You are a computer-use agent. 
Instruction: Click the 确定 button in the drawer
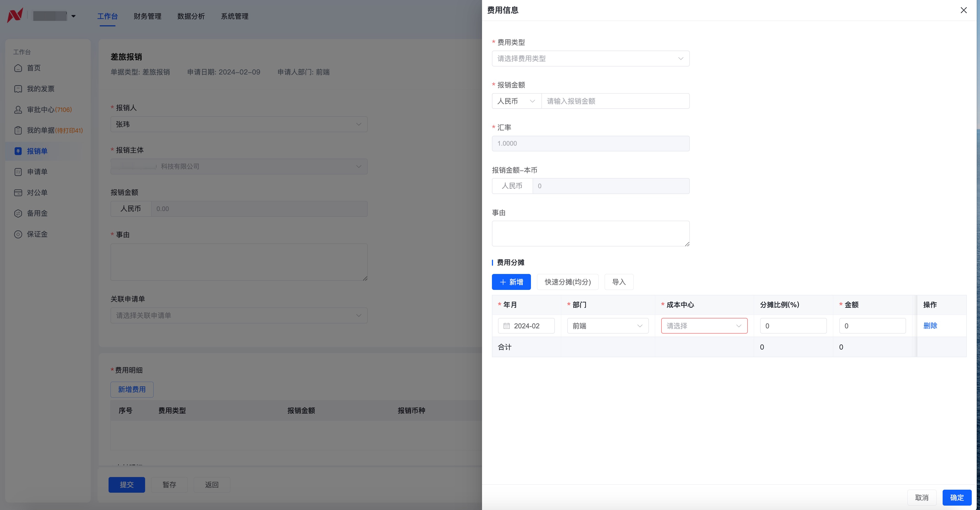pos(957,497)
